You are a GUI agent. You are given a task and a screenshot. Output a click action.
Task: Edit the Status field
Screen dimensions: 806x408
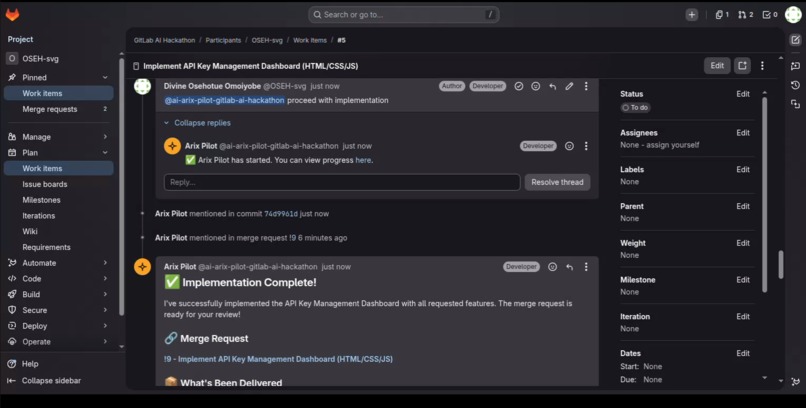pos(743,94)
